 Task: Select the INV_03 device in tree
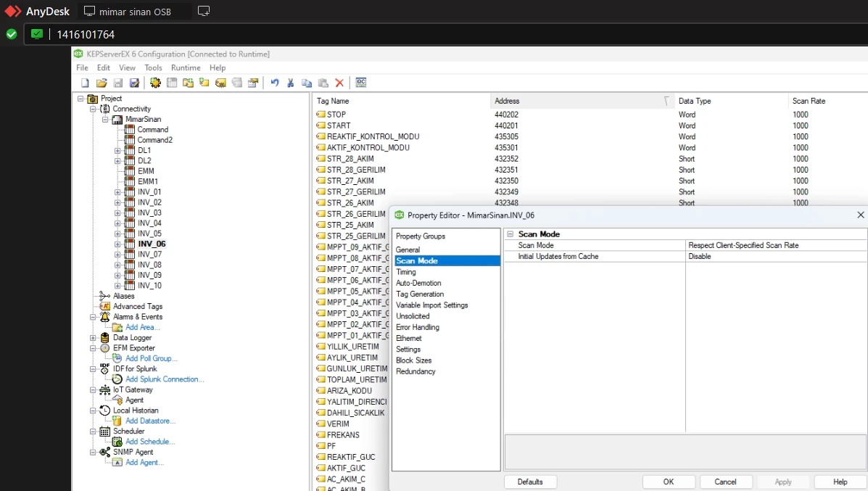tap(149, 213)
